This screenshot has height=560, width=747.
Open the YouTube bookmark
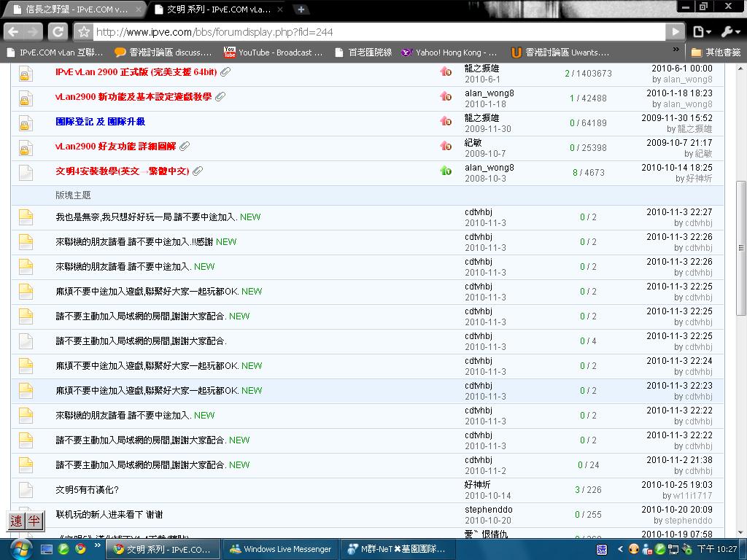(x=272, y=52)
